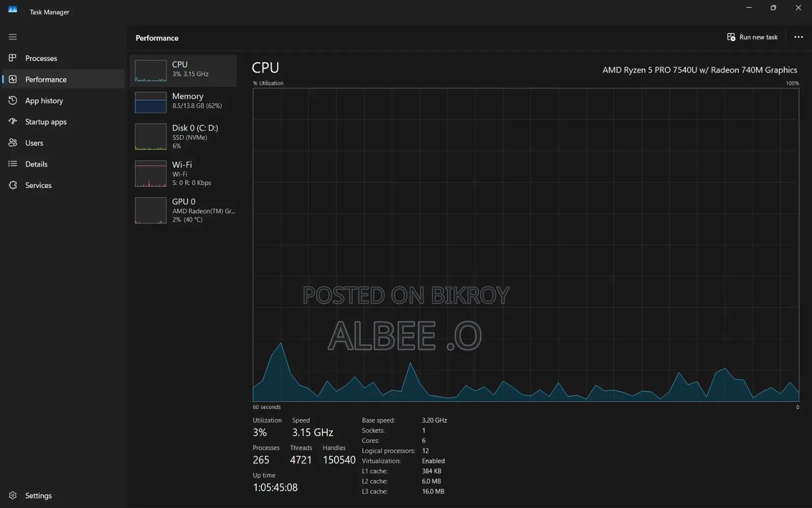The width and height of the screenshot is (812, 508).
Task: Open Disk 0 (C: D:) resource entry
Action: point(183,137)
